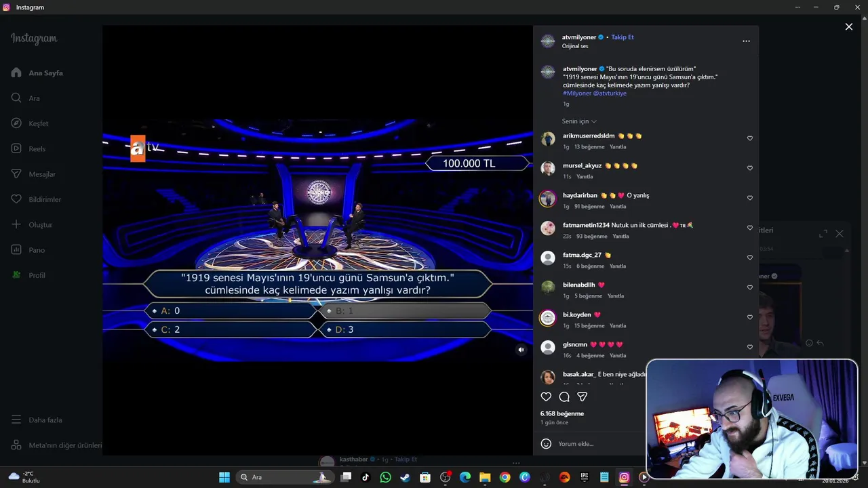Image resolution: width=868 pixels, height=488 pixels.
Task: Open TikTok from the taskbar
Action: 366,477
